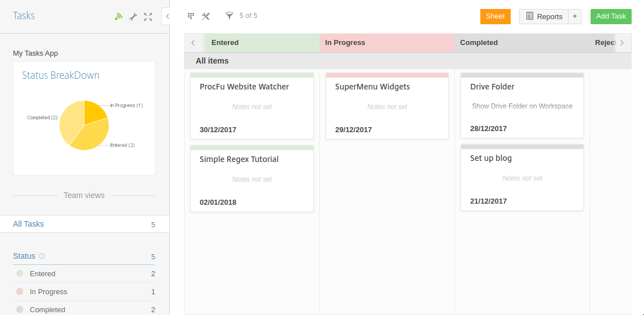The height and width of the screenshot is (315, 644).
Task: Open the filter funnel icon
Action: (229, 16)
